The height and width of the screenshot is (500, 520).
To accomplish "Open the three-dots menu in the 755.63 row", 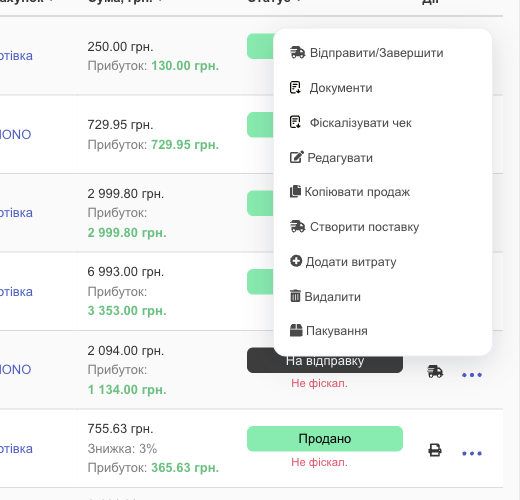I will pos(472,454).
